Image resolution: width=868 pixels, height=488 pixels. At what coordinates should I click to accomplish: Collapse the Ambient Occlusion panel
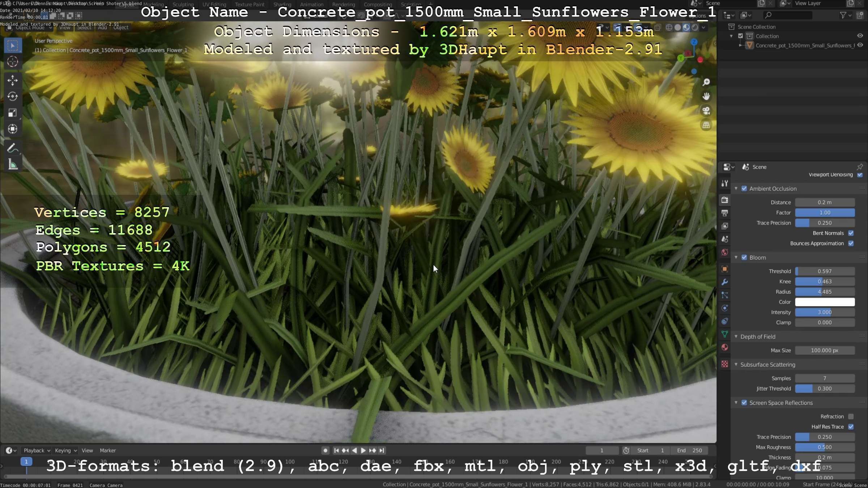[736, 189]
